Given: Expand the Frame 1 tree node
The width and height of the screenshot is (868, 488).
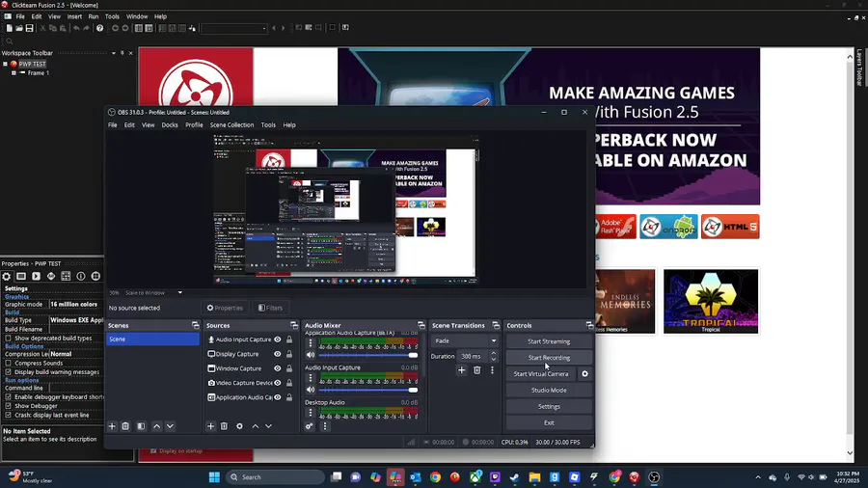Looking at the screenshot, I should (14, 73).
